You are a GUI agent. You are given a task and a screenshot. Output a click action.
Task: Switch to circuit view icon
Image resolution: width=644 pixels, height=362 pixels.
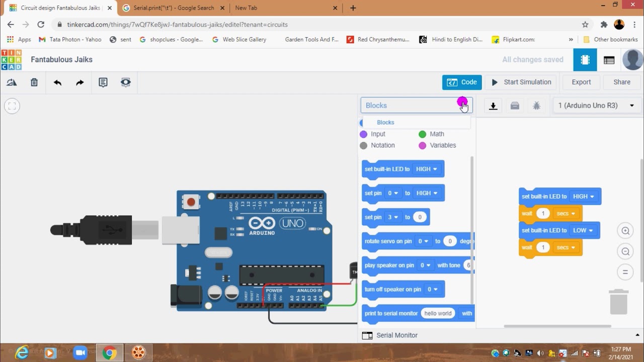pos(585,60)
